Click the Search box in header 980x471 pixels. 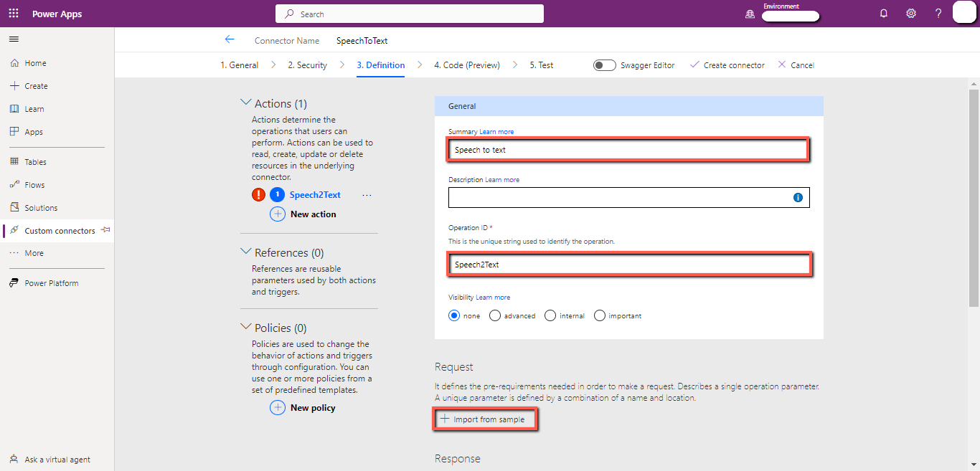coord(410,14)
